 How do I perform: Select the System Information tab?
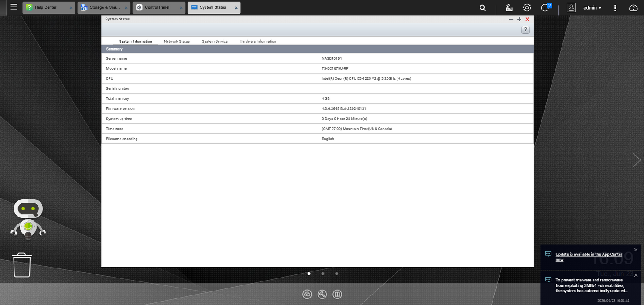[x=135, y=41]
